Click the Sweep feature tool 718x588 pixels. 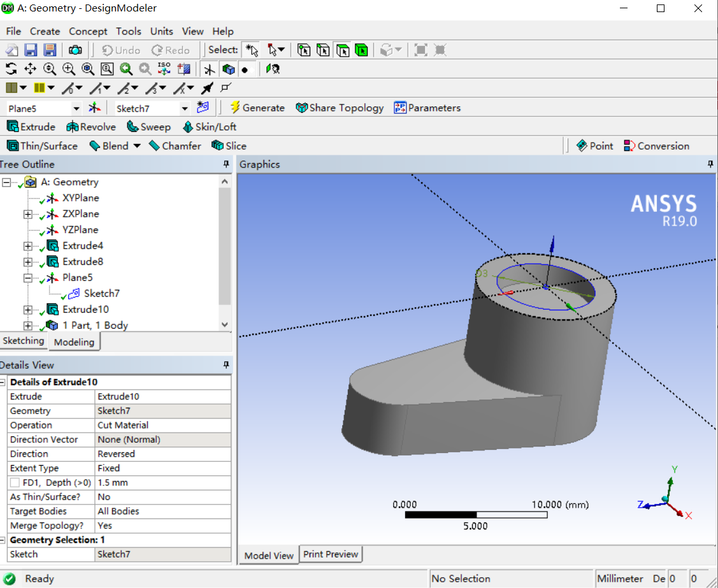pos(148,127)
